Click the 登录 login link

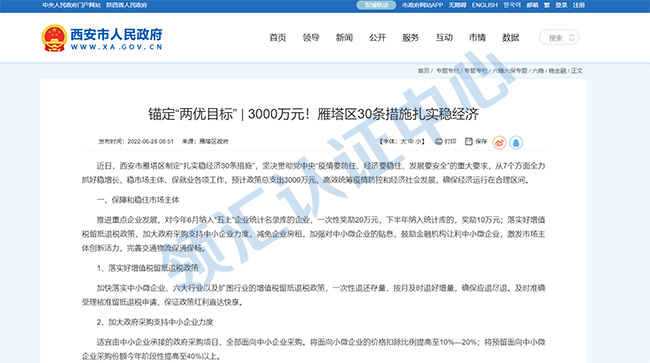(561, 5)
